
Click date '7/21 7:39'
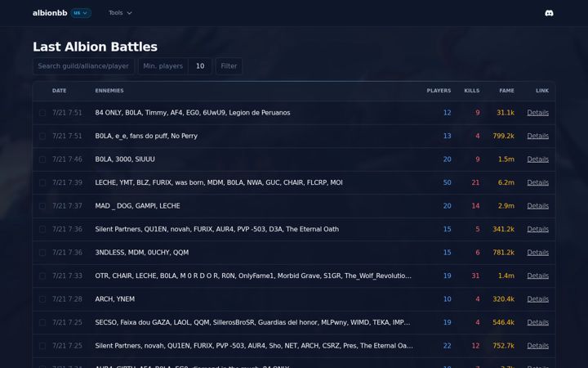click(67, 182)
